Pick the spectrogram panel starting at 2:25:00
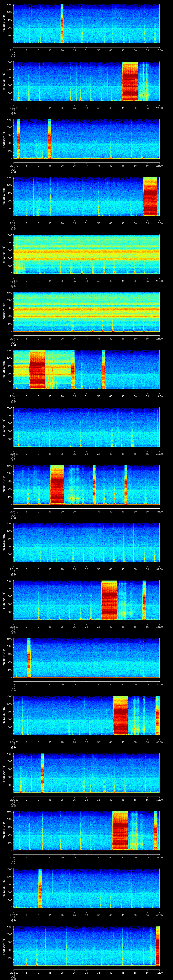173x980 pixels. (86, 197)
